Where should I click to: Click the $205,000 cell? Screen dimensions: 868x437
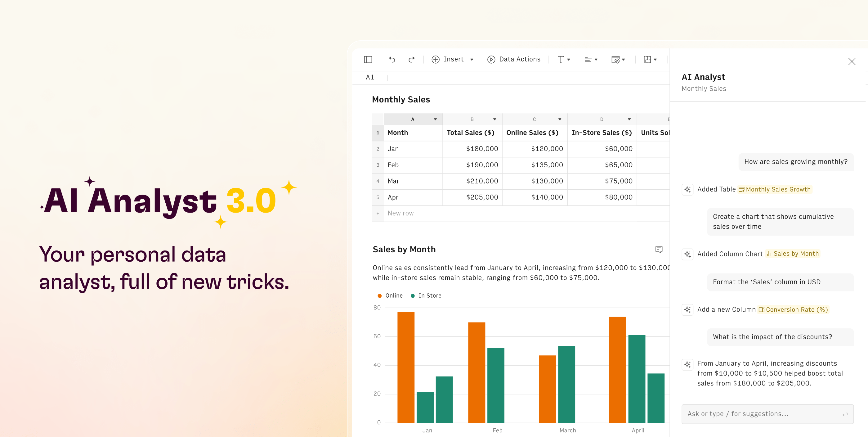472,198
